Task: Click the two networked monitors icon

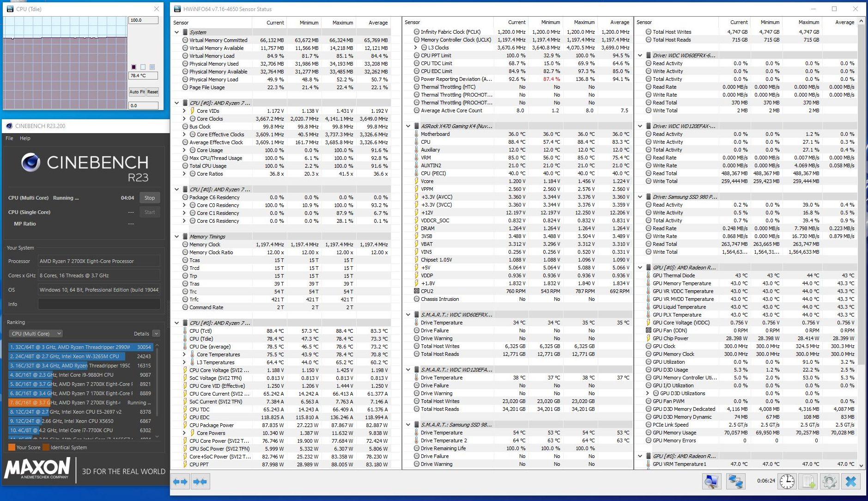Action: point(735,482)
